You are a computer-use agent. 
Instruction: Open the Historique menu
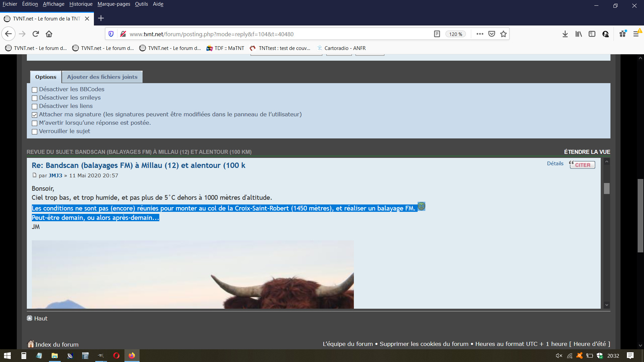81,4
